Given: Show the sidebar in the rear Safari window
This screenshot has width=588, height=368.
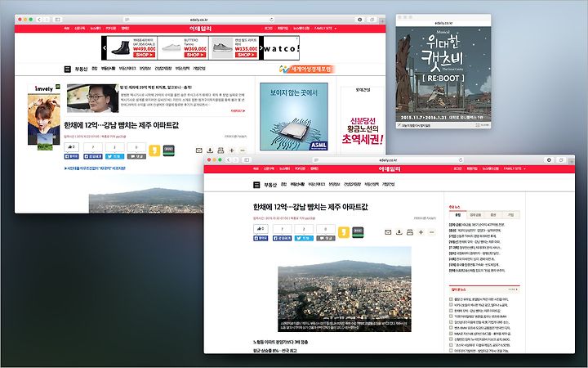Looking at the screenshot, I should (x=58, y=20).
